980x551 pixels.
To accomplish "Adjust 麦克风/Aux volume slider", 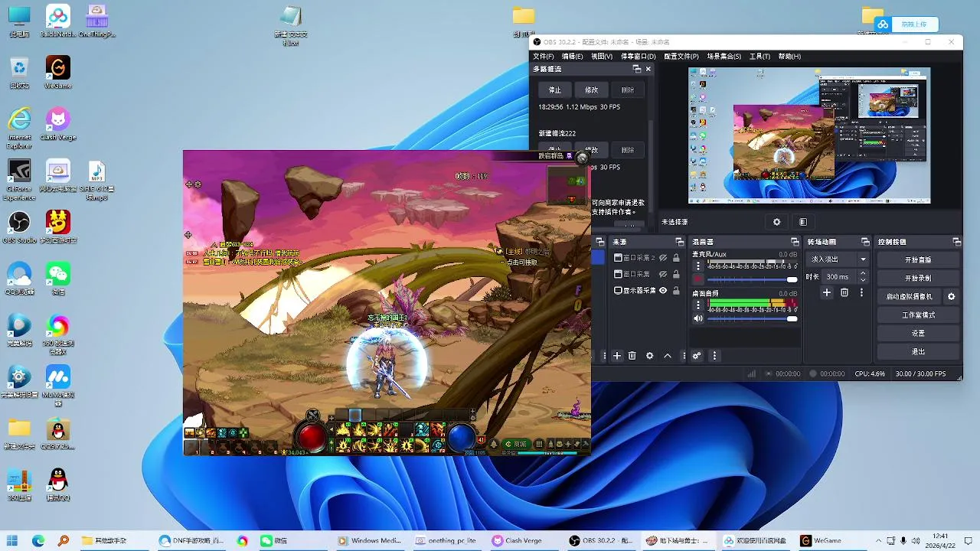I will point(753,279).
